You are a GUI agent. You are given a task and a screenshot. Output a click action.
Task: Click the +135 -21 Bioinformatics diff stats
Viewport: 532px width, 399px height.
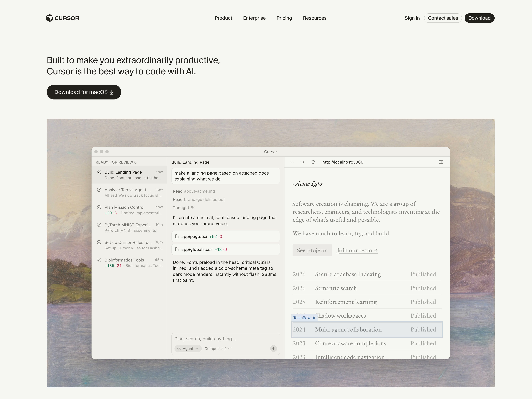(113, 266)
